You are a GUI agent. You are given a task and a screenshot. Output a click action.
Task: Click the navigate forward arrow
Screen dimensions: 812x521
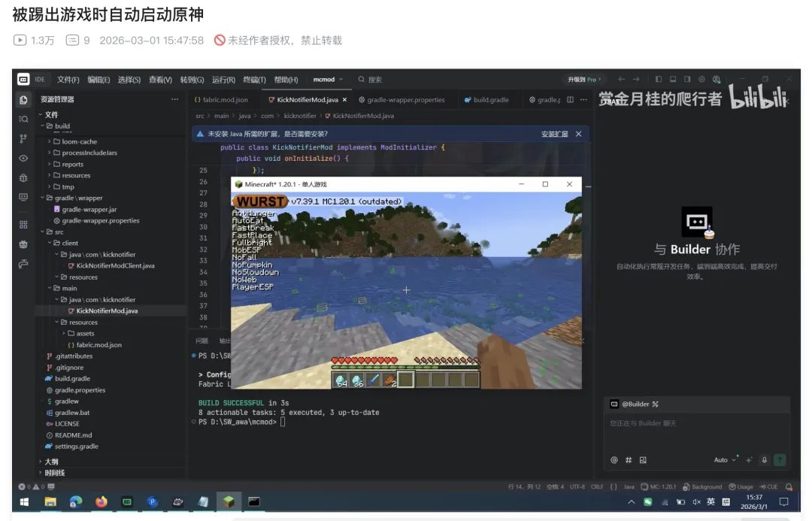coord(636,79)
